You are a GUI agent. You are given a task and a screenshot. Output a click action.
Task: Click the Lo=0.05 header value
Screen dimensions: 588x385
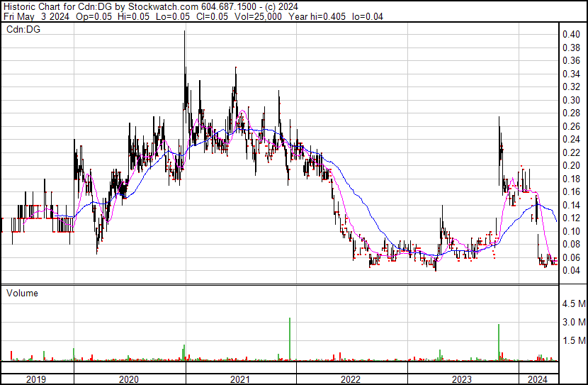tap(172, 16)
